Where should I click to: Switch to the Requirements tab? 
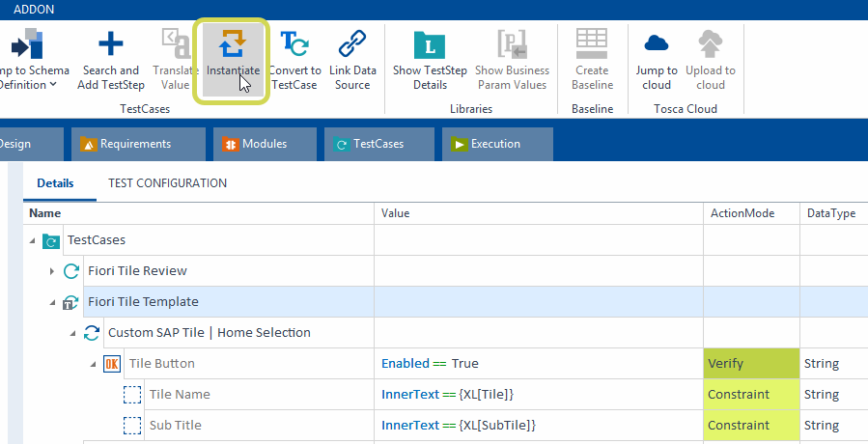136,144
